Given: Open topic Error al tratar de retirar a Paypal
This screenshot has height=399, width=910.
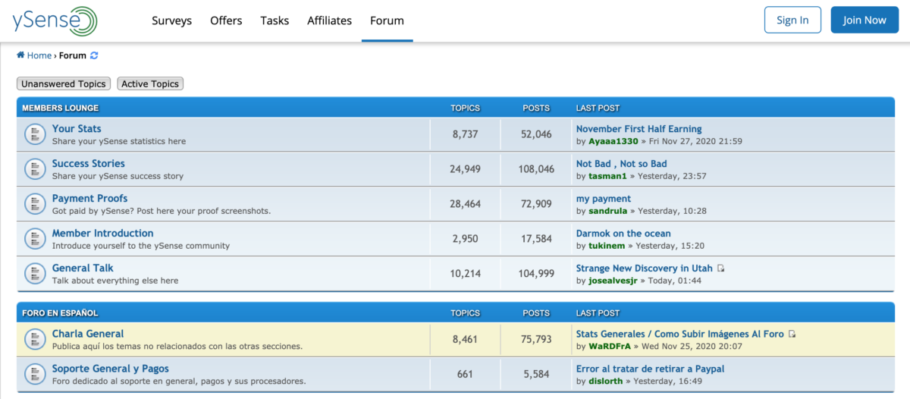Looking at the screenshot, I should point(650,369).
